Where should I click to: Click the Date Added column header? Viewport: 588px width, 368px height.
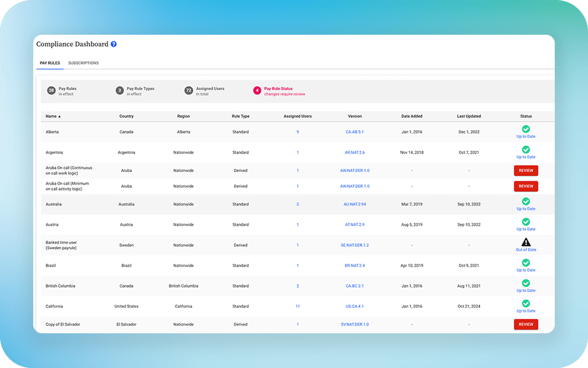coord(412,116)
